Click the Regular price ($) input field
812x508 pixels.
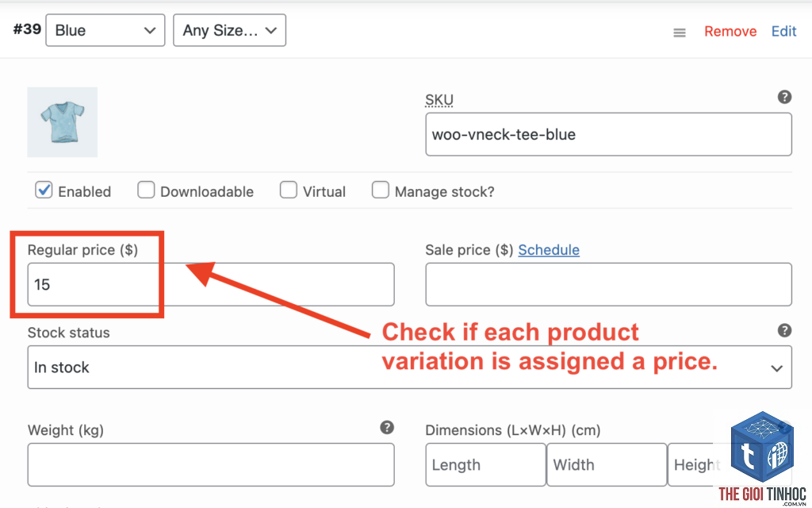point(211,284)
